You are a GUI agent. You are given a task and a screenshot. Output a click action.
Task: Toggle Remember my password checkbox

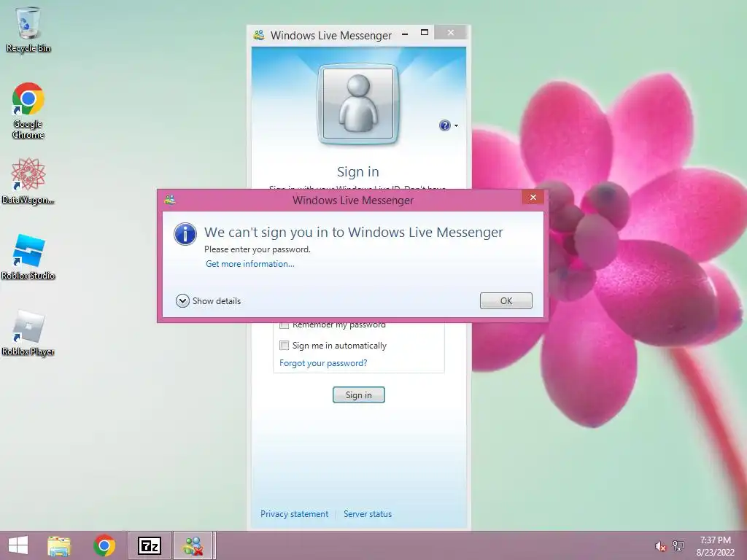click(x=284, y=324)
